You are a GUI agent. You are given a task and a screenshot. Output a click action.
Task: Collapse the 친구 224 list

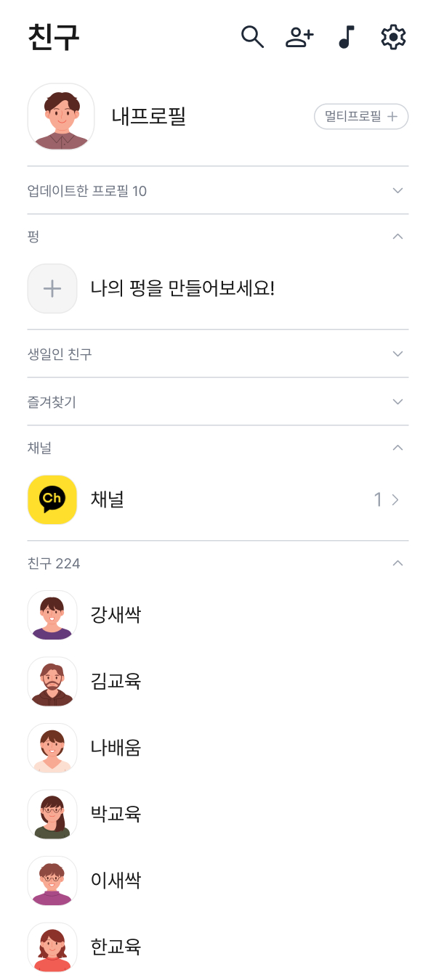397,563
